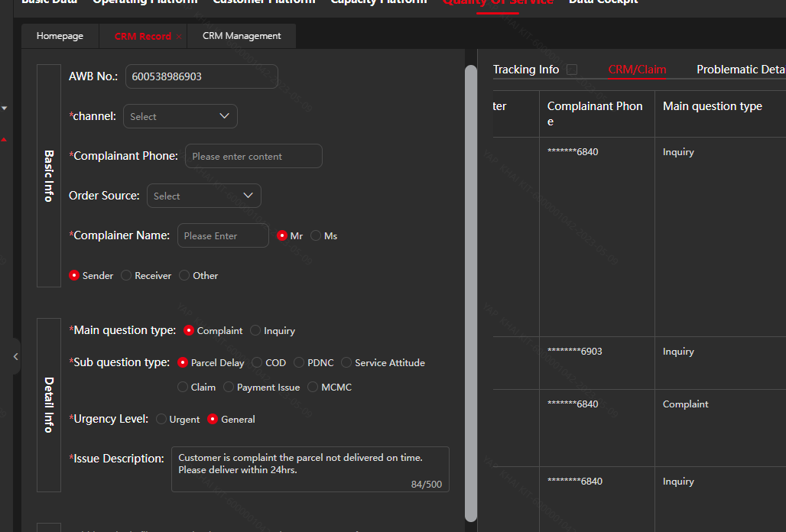
Task: Switch to the Homepage tab
Action: [x=60, y=36]
